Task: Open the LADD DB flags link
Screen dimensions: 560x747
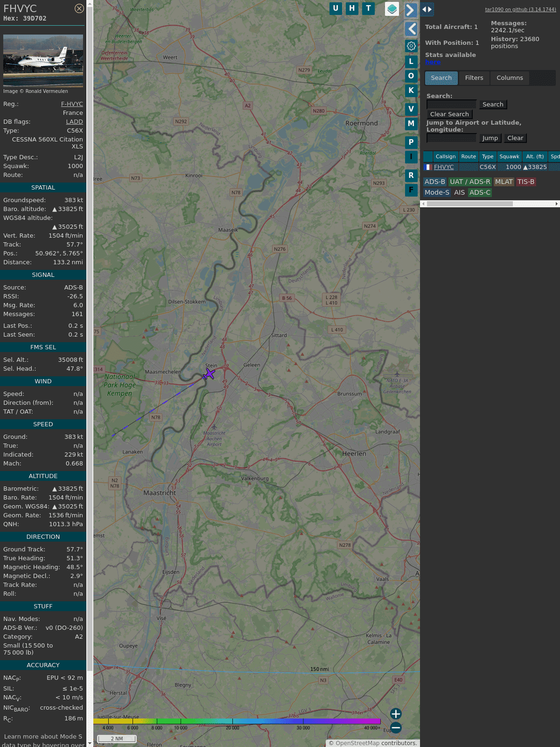Action: [x=74, y=122]
